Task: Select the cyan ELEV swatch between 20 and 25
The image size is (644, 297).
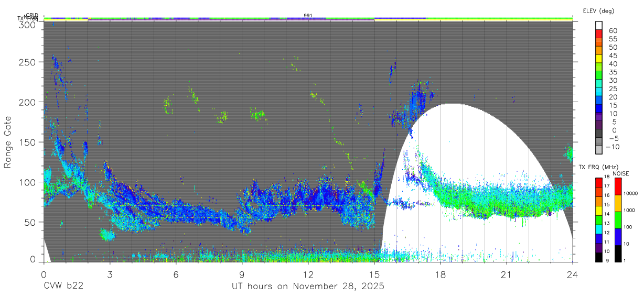Action: pos(599,92)
